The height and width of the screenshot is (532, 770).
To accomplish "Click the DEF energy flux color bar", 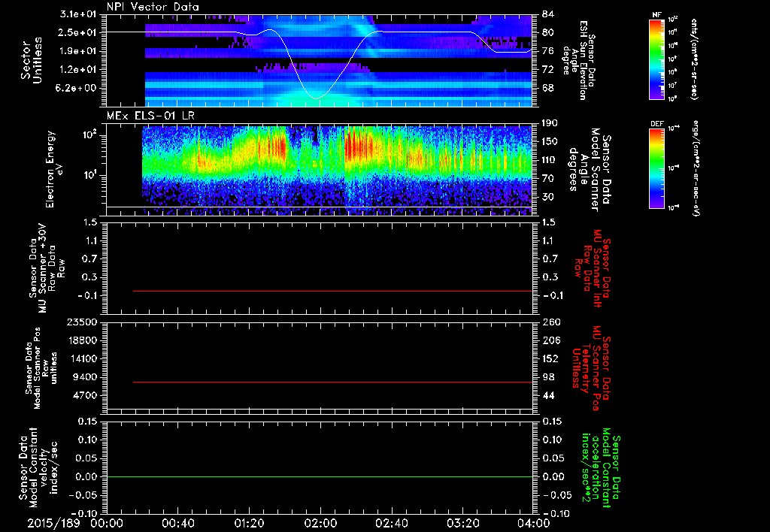I will click(656, 168).
